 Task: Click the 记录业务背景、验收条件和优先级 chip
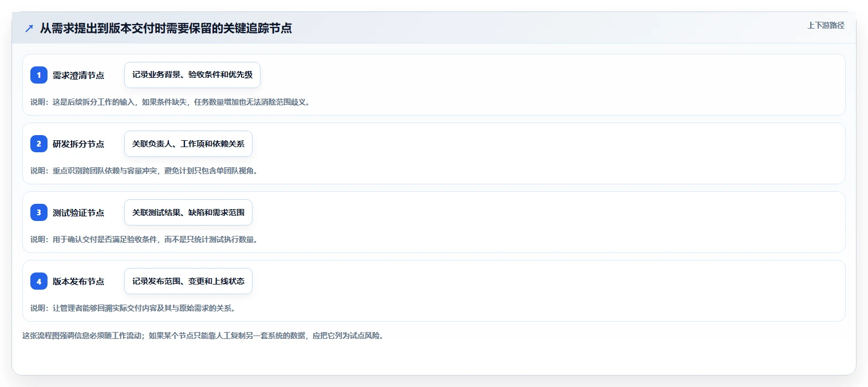[192, 75]
